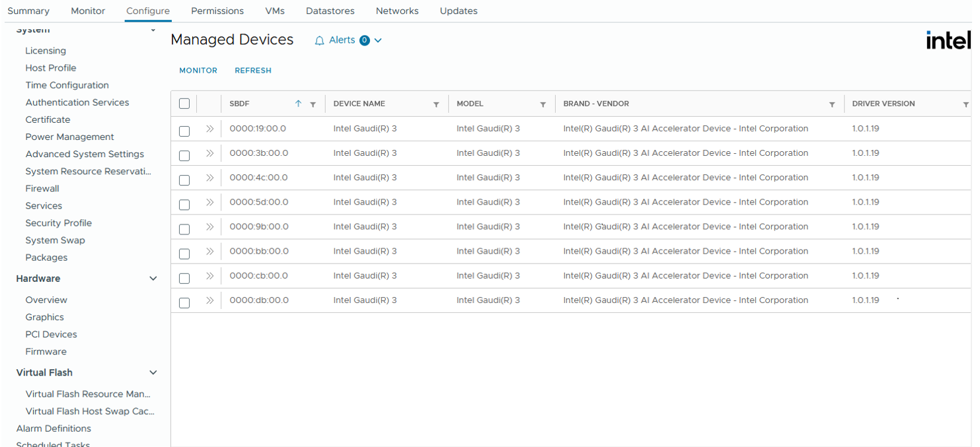This screenshot has width=980, height=447.
Task: Collapse the Hardware section in sidebar
Action: 153,279
